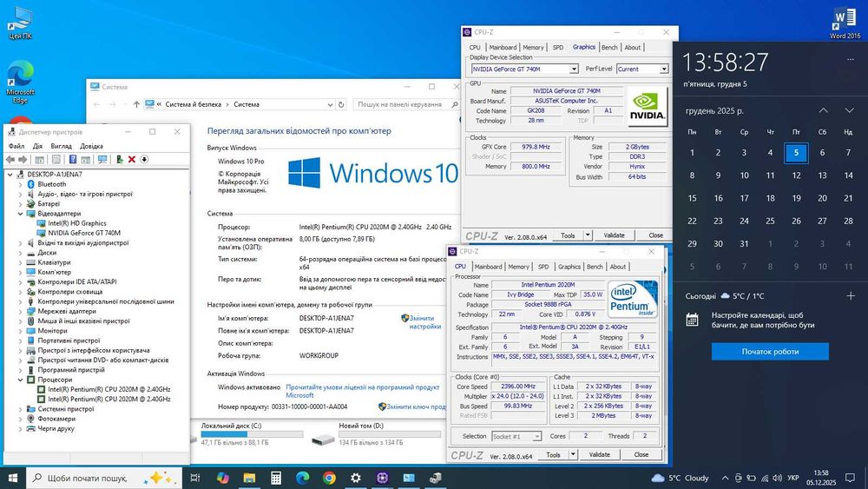Open Microsoft Edge desktop shortcut
Screen dimensions: 868x489
click(x=20, y=82)
